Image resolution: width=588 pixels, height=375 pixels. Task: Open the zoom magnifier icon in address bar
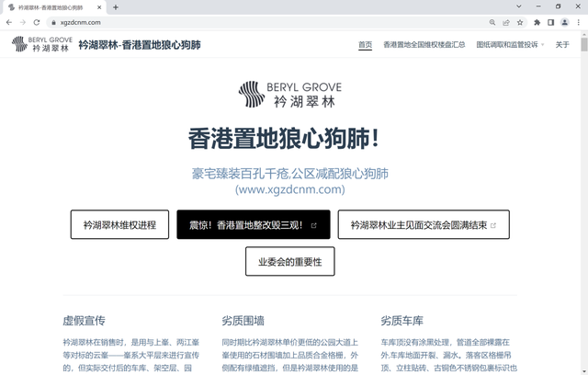492,22
